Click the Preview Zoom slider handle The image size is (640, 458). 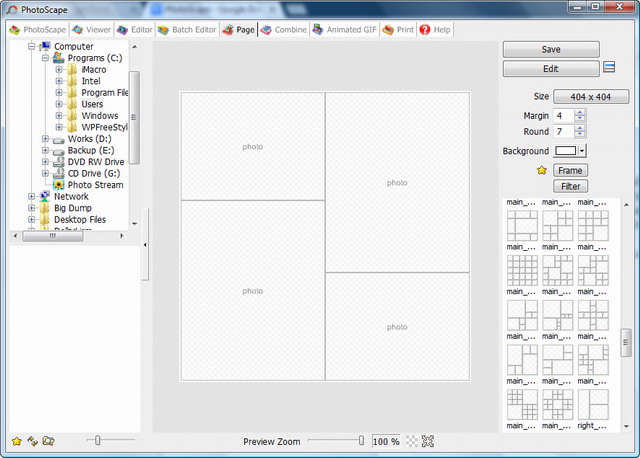(x=361, y=440)
